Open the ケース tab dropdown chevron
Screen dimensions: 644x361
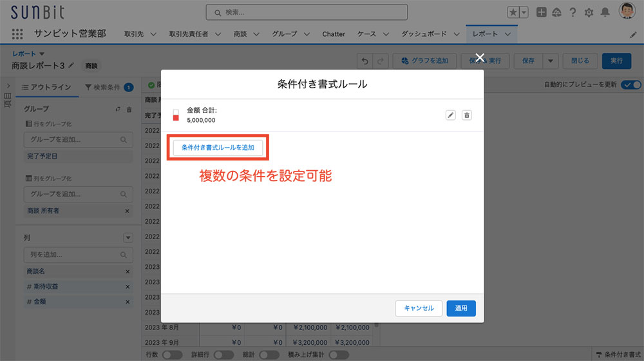point(386,34)
